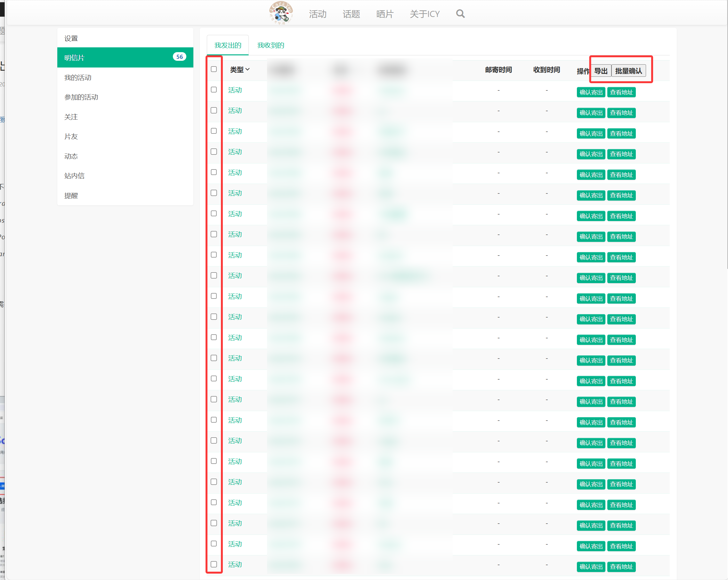Viewport: 728px width, 580px height.
Task: Click 查看地址 in the second row
Action: [621, 113]
